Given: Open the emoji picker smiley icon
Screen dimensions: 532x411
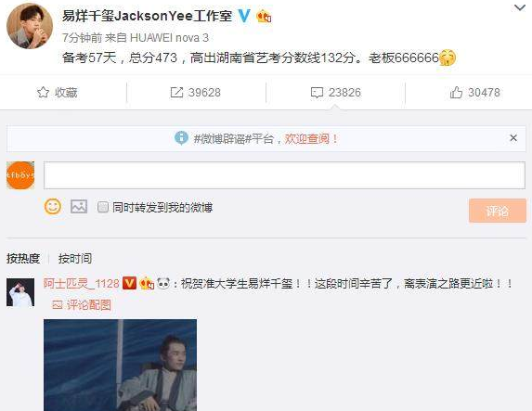Looking at the screenshot, I should pyautogui.click(x=53, y=206).
